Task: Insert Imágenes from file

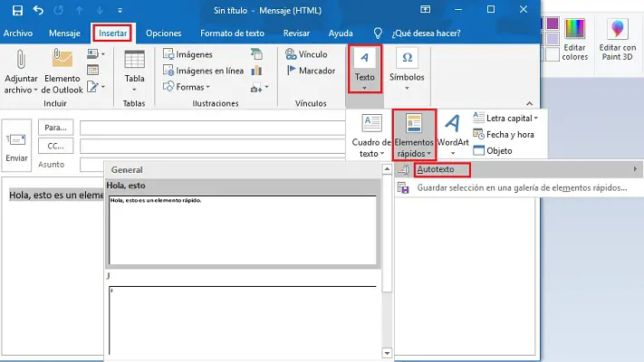Action: point(187,54)
